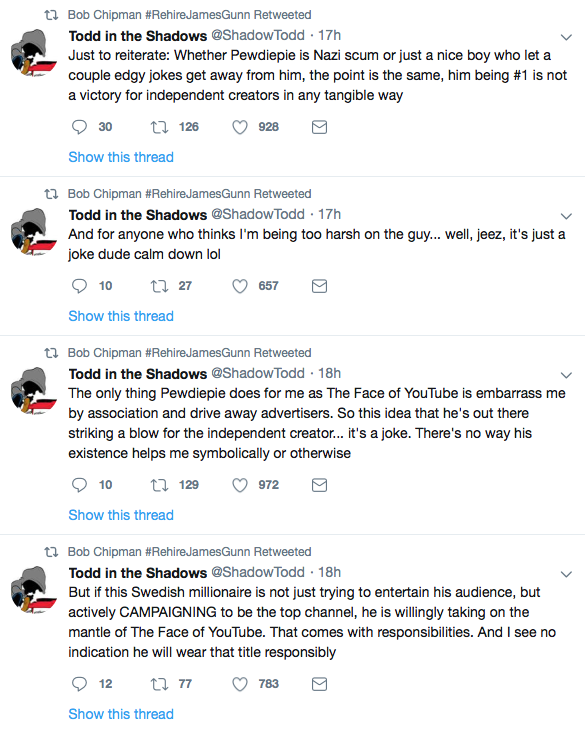Retweet the tweet with 126 retweets
Image resolution: width=585 pixels, height=731 pixels.
(159, 127)
